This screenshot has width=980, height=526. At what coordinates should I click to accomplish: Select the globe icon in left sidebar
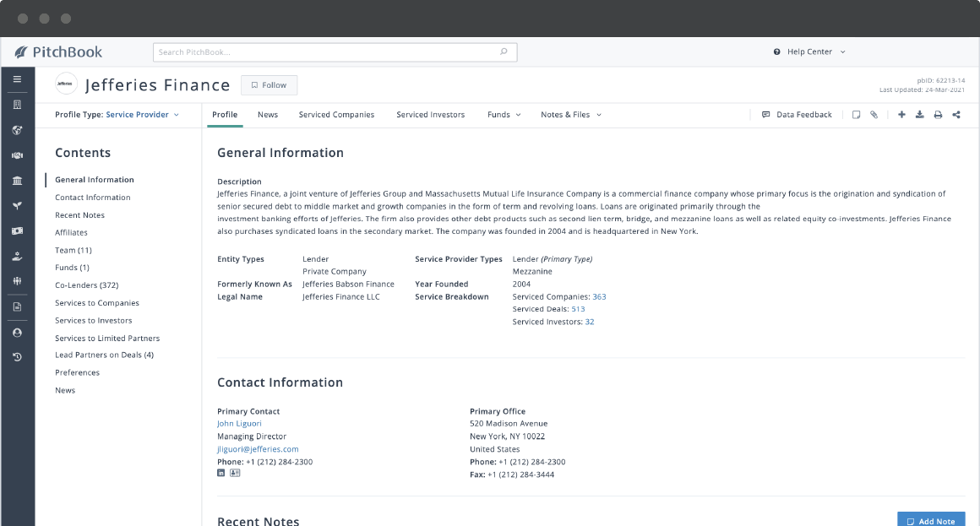17,129
